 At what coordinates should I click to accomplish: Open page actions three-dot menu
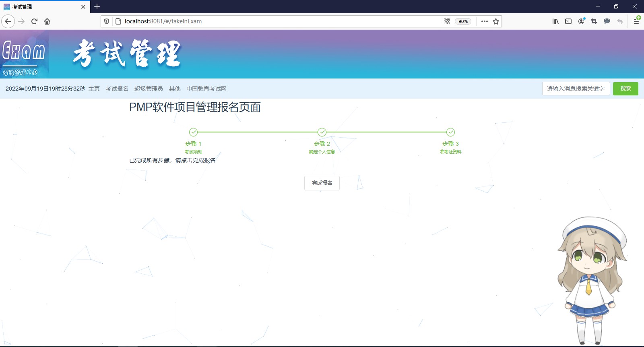(x=485, y=21)
